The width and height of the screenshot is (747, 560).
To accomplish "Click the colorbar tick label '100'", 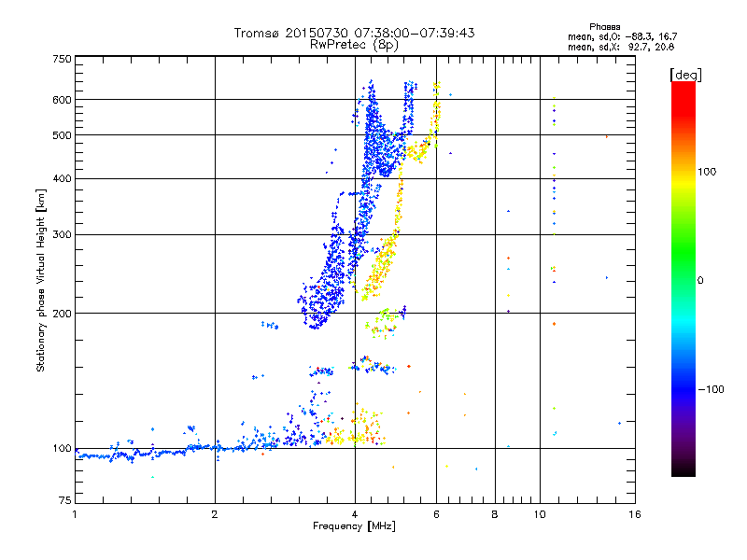I will click(x=707, y=172).
